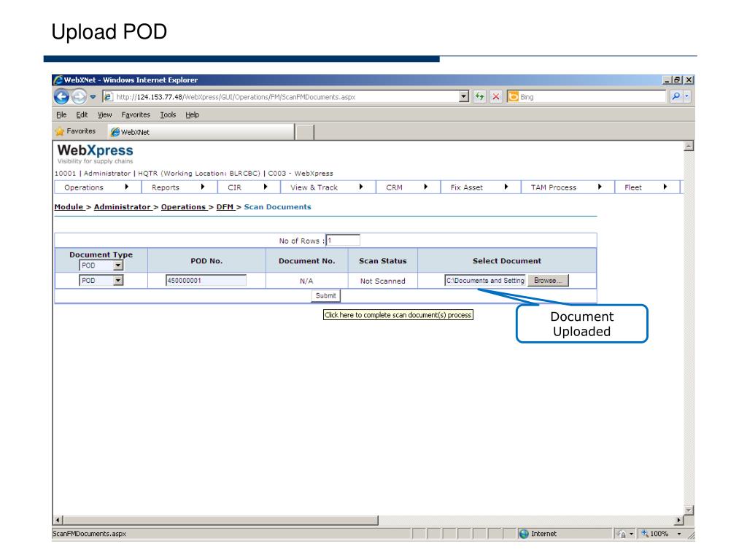This screenshot has height=560, width=747.
Task: Click the horizontal scrollbar thumb
Action: click(x=220, y=521)
